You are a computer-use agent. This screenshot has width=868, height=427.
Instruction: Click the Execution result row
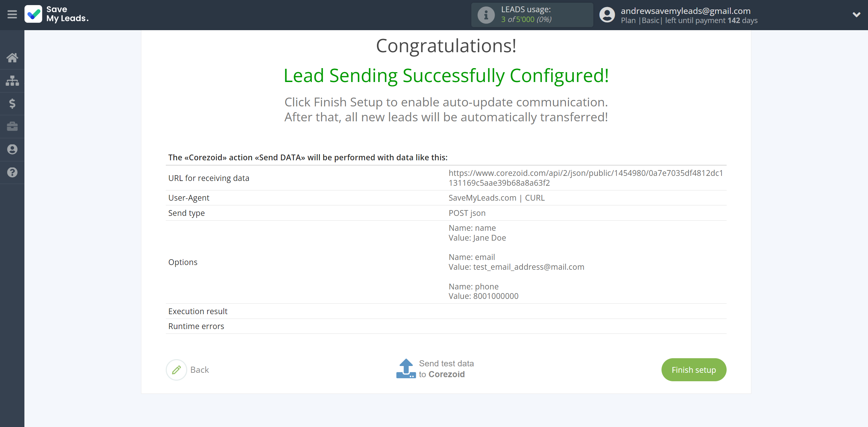pos(446,311)
